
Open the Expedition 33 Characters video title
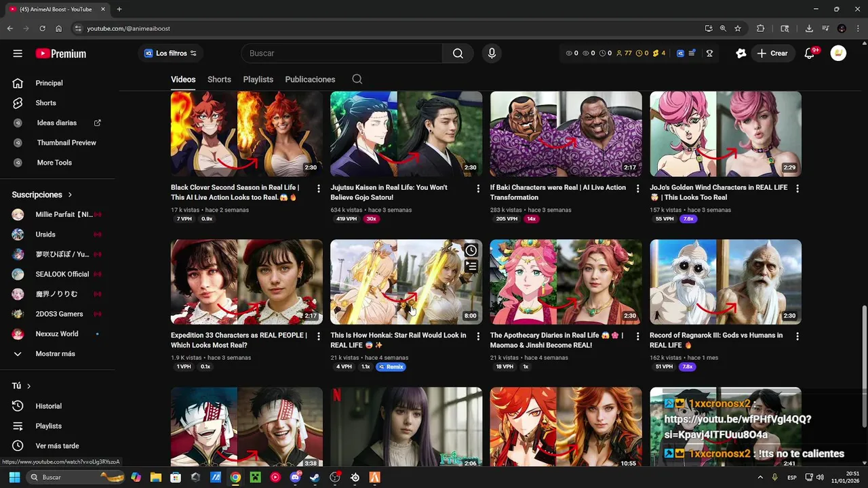tap(239, 340)
